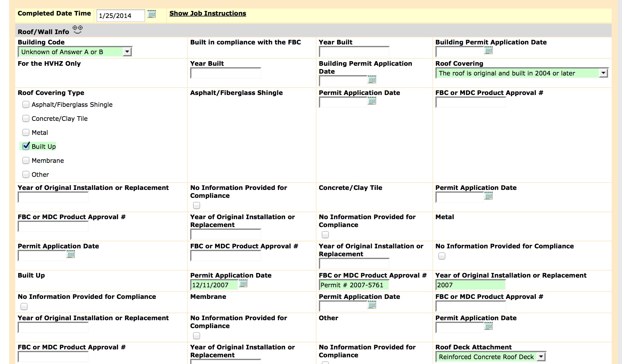This screenshot has width=622, height=364.
Task: Check No Information Provided for Compliance below Built Up
Action: point(24,306)
